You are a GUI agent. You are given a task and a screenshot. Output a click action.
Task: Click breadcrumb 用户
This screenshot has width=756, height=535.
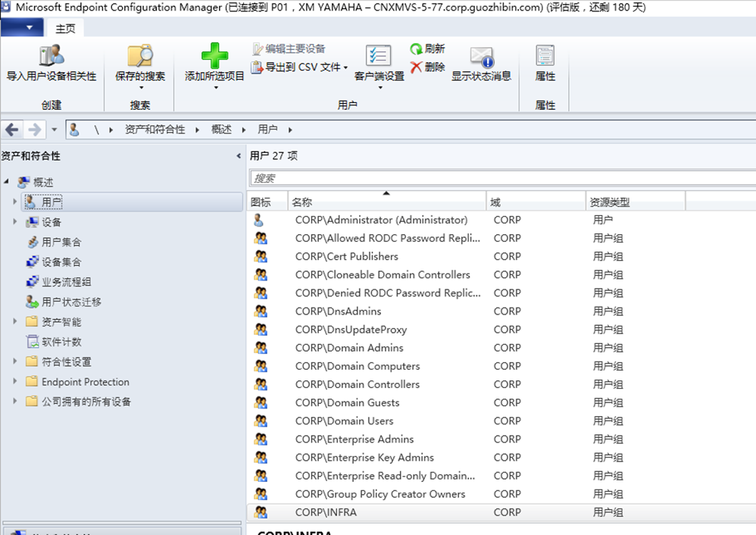pyautogui.click(x=267, y=130)
